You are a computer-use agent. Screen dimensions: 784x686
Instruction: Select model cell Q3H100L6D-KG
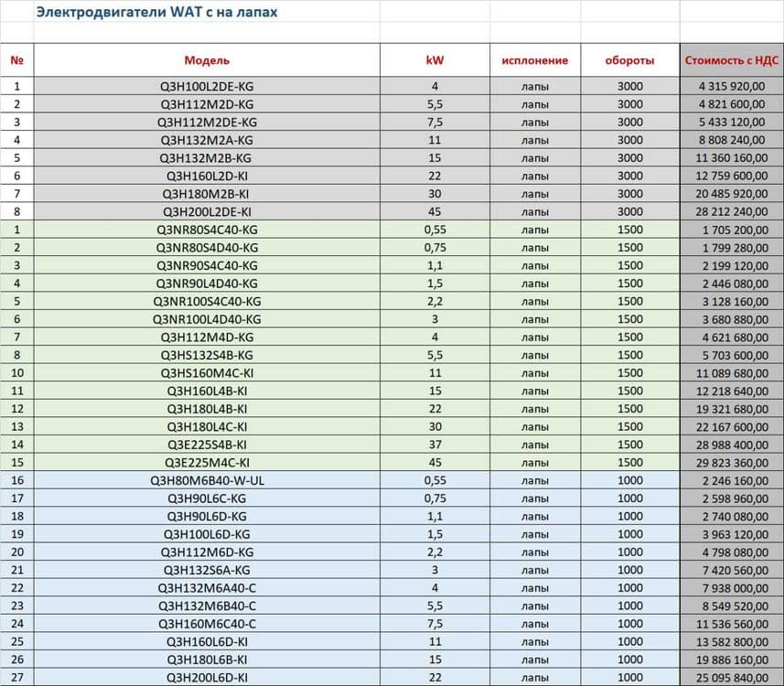coord(207,534)
